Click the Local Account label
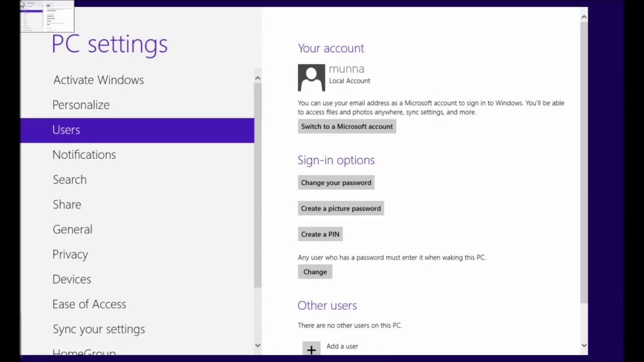The height and width of the screenshot is (362, 644). tap(350, 80)
